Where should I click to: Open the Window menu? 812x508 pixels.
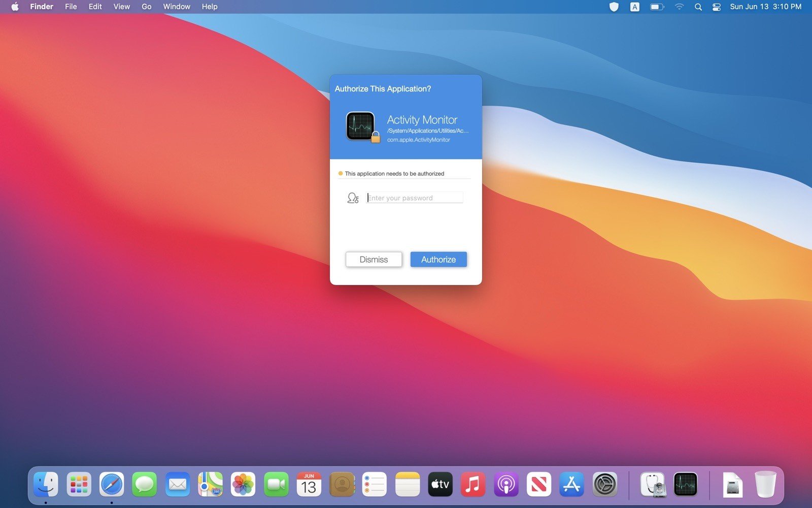[177, 7]
